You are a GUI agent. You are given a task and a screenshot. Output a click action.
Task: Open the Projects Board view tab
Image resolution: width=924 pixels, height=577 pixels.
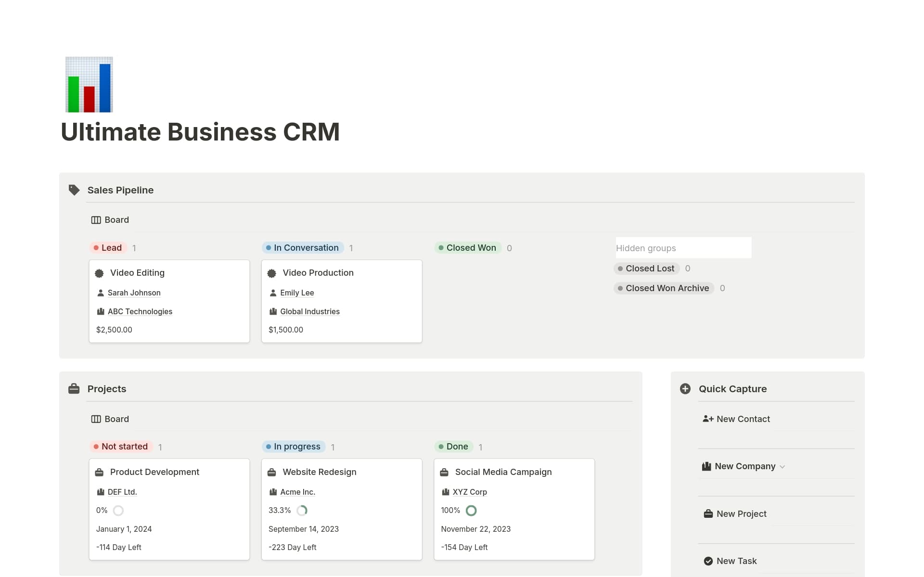pyautogui.click(x=110, y=419)
